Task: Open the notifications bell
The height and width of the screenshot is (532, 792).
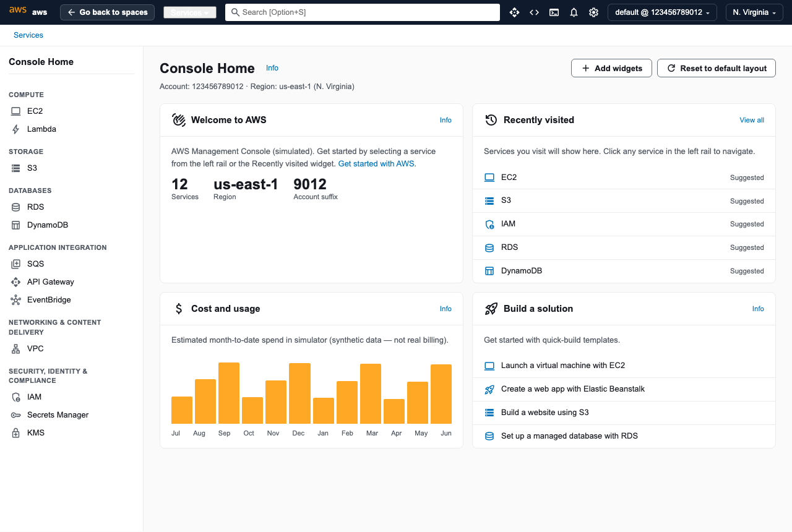Action: click(x=574, y=12)
